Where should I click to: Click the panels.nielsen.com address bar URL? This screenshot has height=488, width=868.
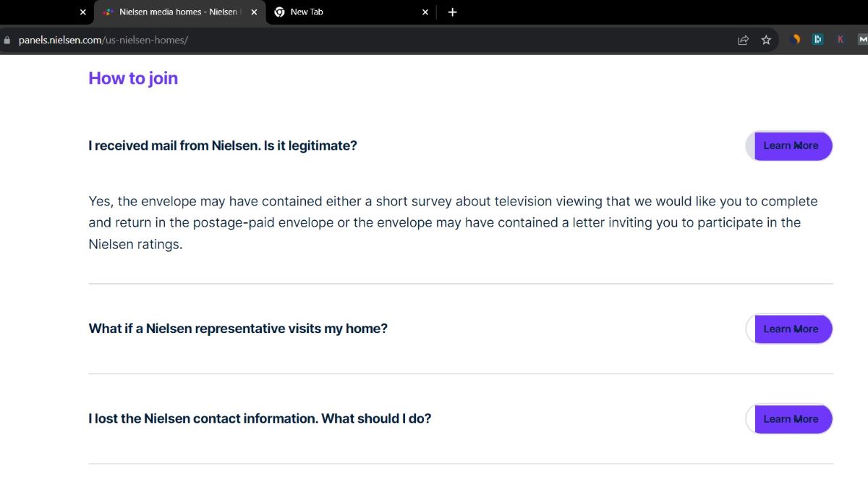103,40
